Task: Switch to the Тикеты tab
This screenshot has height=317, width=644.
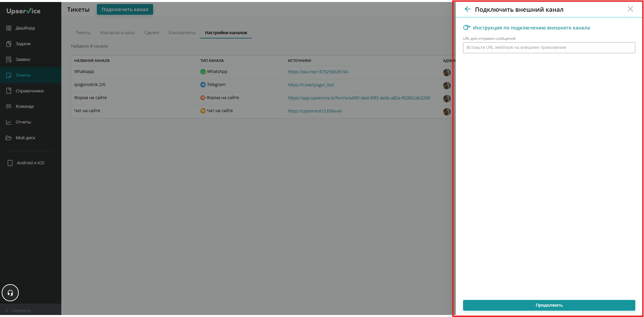Action: 83,33
